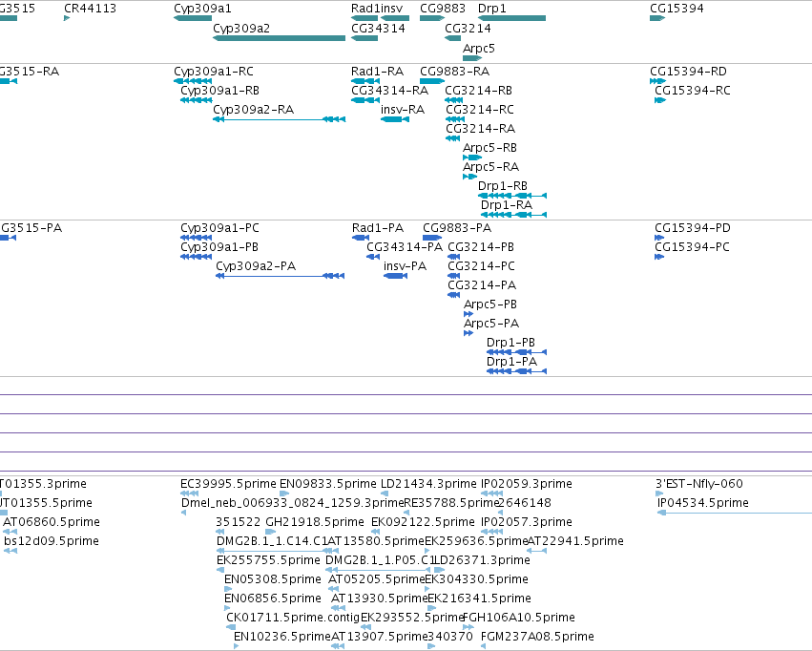Screen dimensions: 812x651
Task: Click the CG34314-PA protein
Action: [373, 257]
